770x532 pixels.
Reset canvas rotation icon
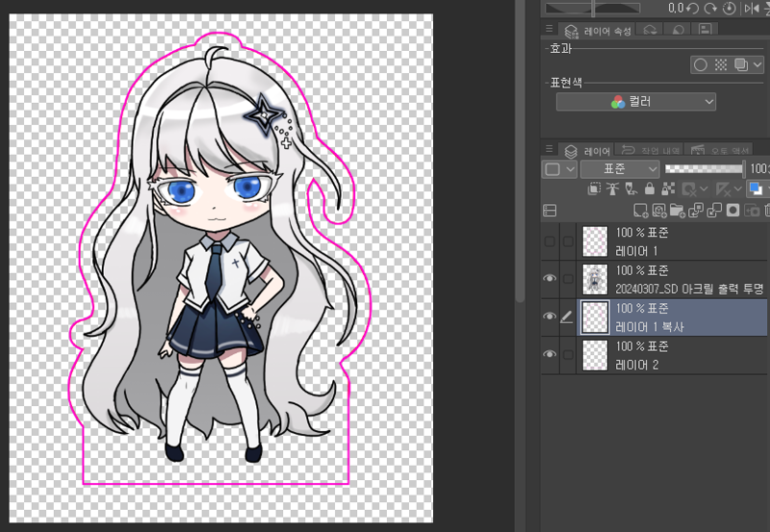[730, 9]
